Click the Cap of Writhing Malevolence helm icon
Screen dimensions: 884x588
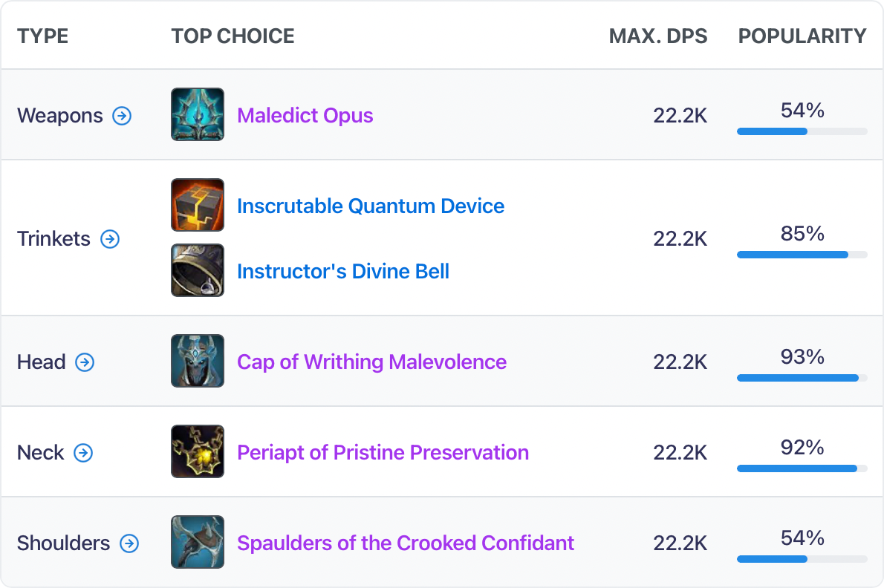coord(197,362)
